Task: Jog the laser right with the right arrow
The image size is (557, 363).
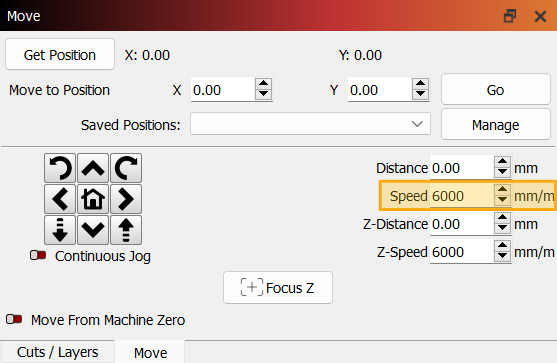Action: [x=126, y=199]
